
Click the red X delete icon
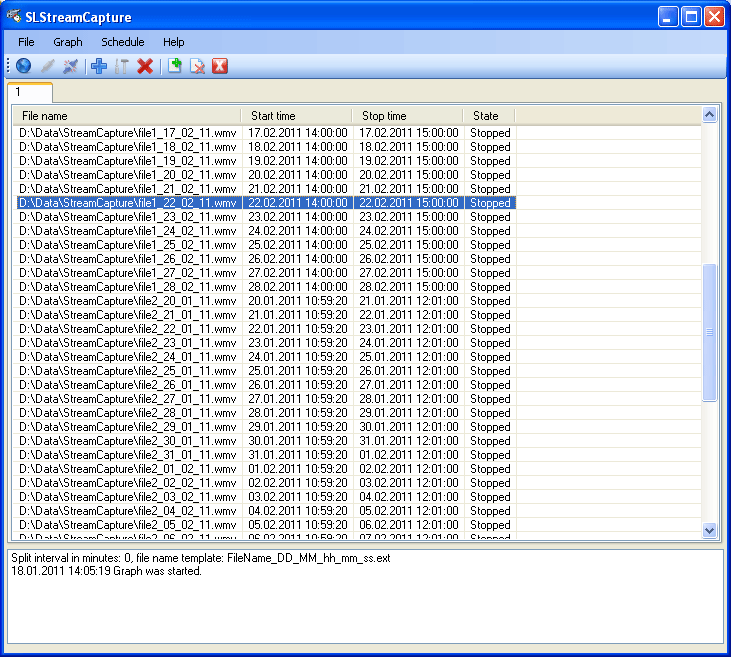(145, 66)
